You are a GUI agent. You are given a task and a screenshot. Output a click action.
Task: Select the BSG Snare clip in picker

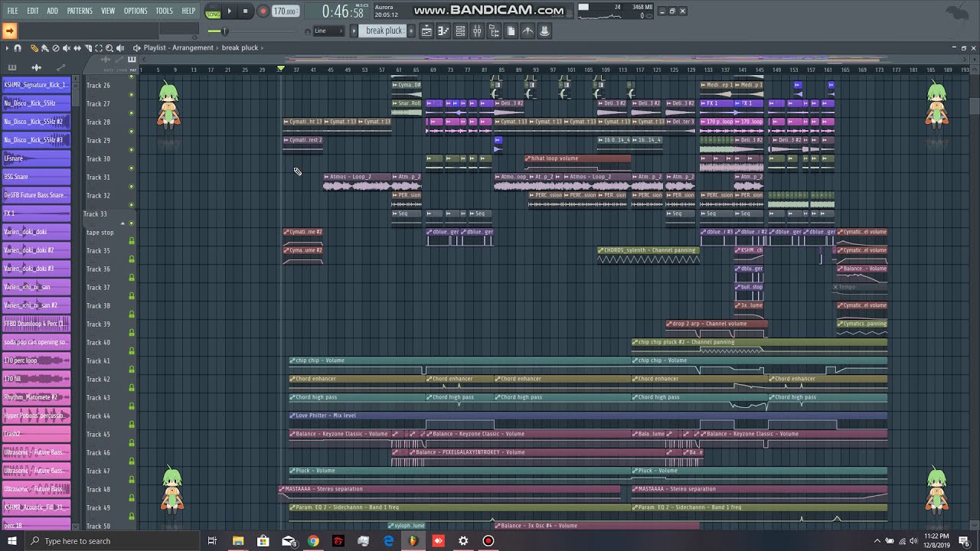pos(37,177)
